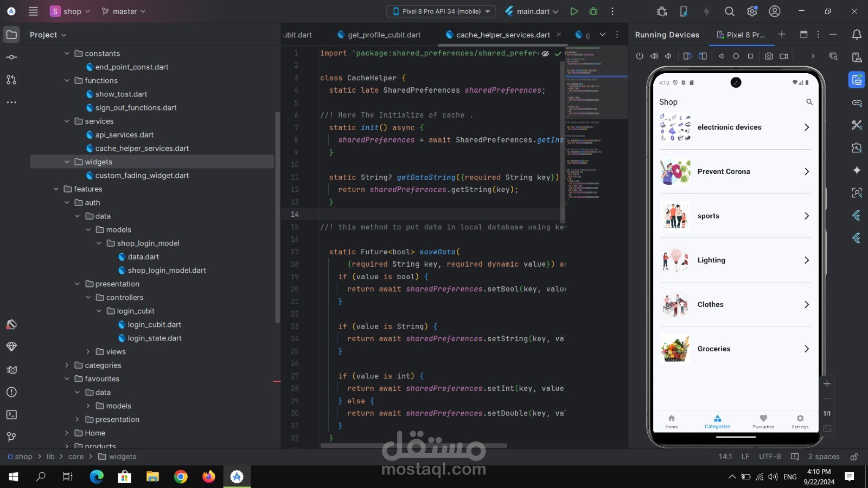Open IDE settings gear in title bar
The width and height of the screenshot is (868, 488).
click(752, 11)
